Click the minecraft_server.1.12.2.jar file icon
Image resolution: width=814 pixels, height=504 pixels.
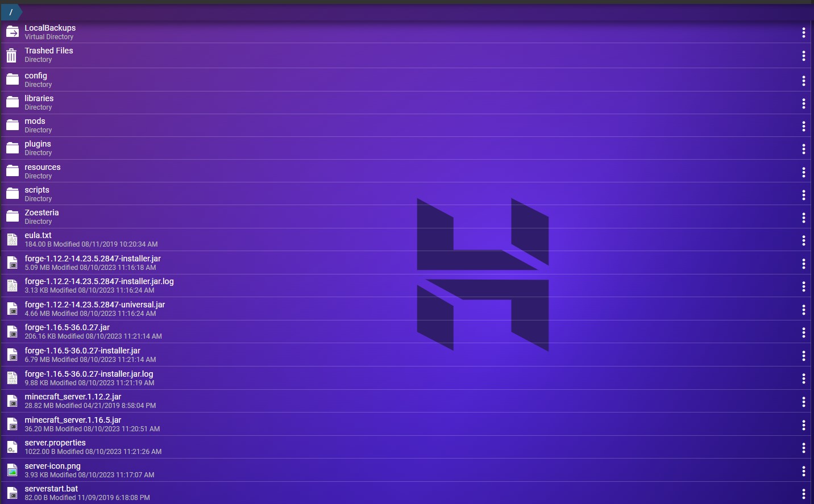click(x=13, y=401)
